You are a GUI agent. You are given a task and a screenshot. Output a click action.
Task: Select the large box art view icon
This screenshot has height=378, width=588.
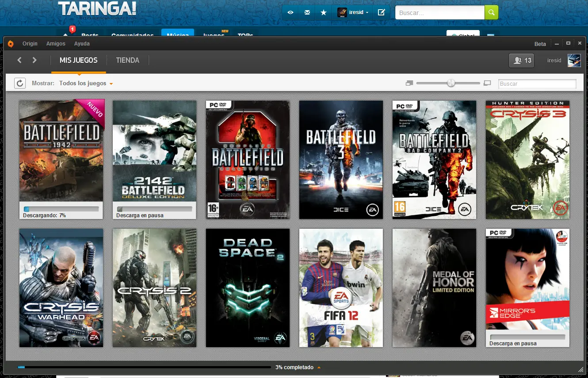tap(487, 83)
